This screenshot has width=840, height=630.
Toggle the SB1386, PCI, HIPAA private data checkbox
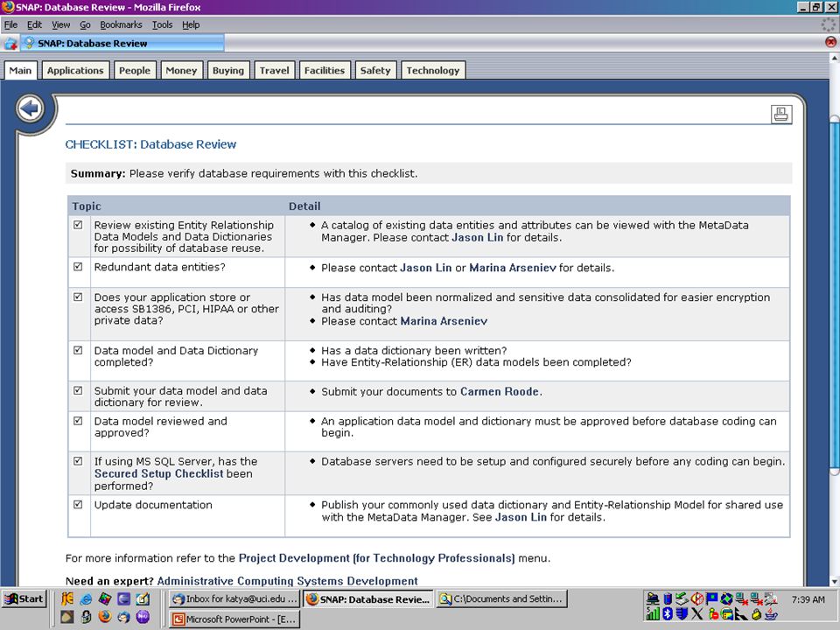pos(78,297)
